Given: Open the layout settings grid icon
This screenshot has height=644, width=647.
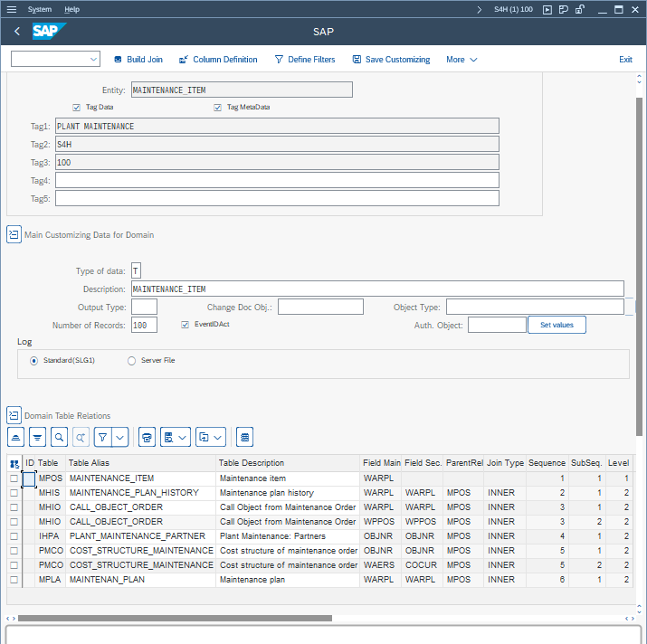Looking at the screenshot, I should coord(243,437).
